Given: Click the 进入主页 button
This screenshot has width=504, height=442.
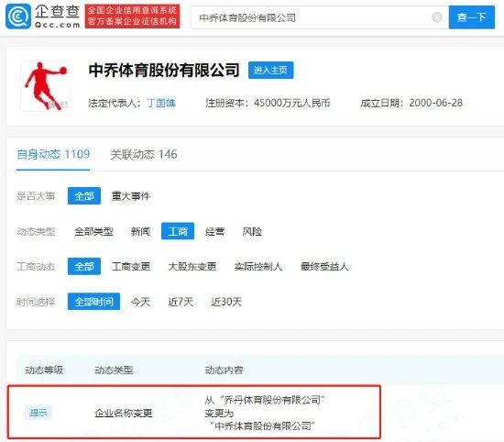Looking at the screenshot, I should (270, 70).
